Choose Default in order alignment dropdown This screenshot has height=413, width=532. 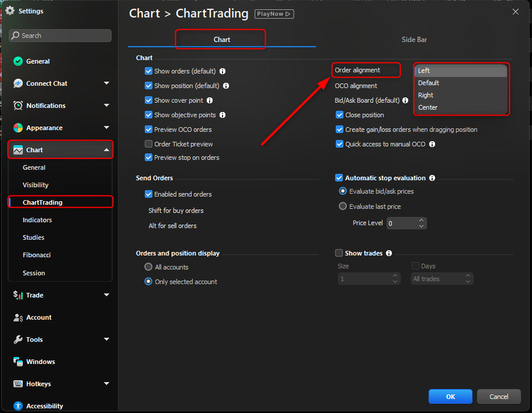click(461, 83)
